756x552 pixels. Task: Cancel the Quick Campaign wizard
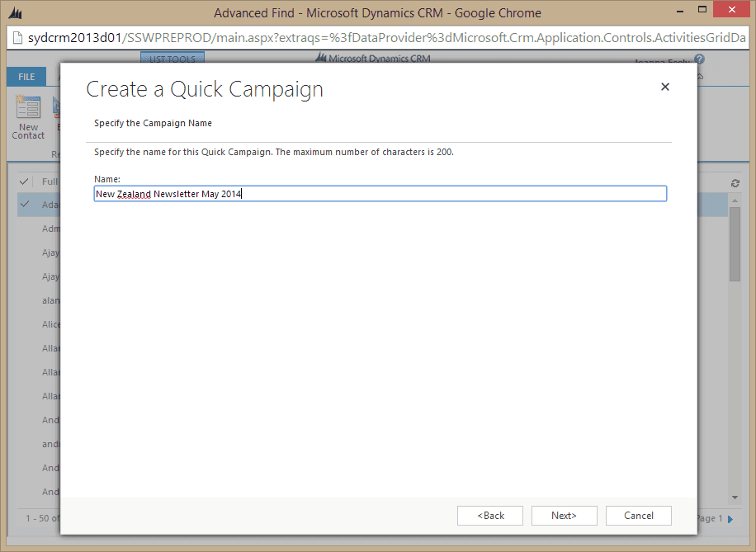[639, 516]
